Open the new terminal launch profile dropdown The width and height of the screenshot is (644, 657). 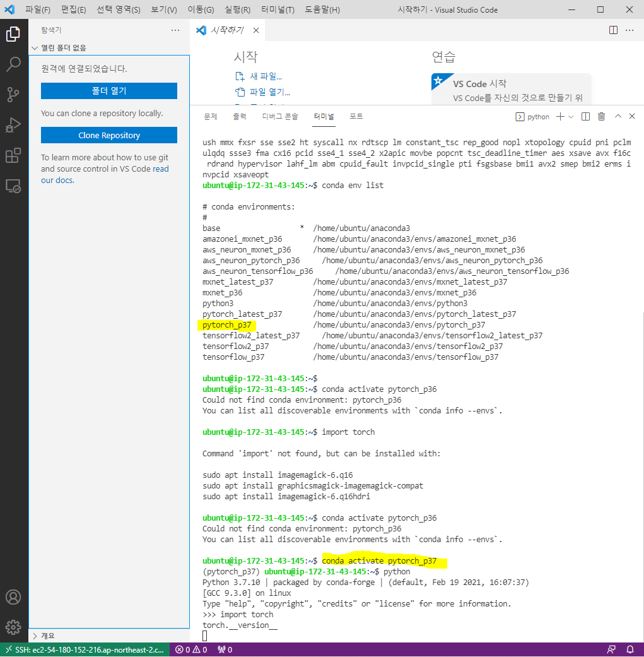(x=570, y=117)
